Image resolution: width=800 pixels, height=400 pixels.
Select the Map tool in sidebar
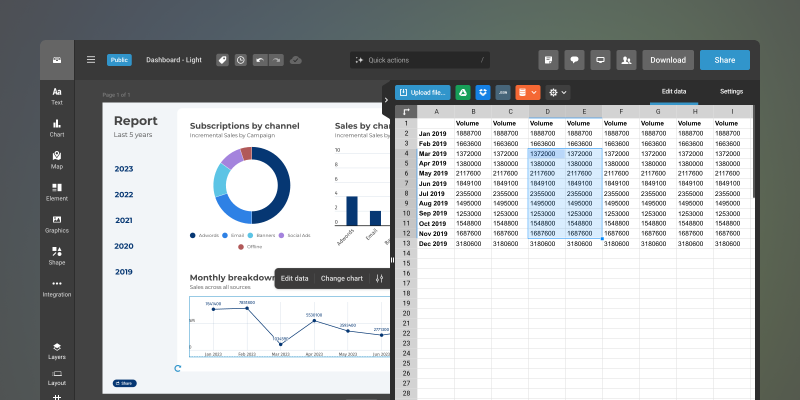(57, 160)
